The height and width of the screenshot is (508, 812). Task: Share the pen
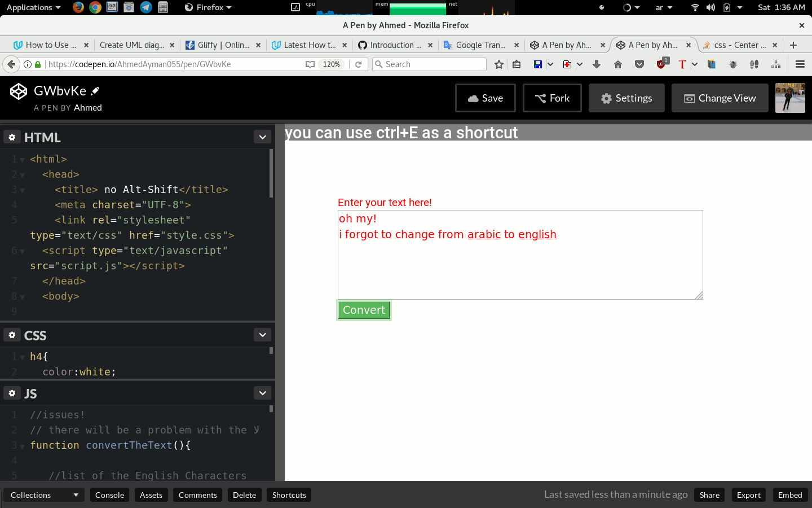point(709,495)
